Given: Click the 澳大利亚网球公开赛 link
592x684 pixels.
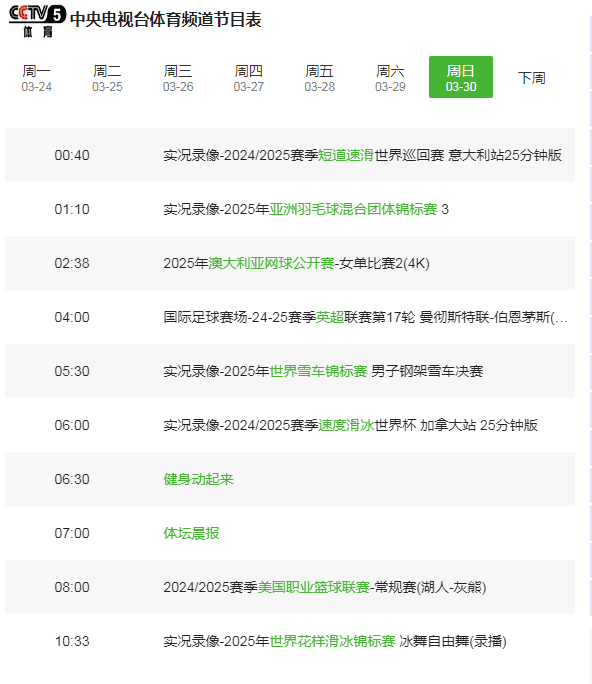Looking at the screenshot, I should pos(271,263).
